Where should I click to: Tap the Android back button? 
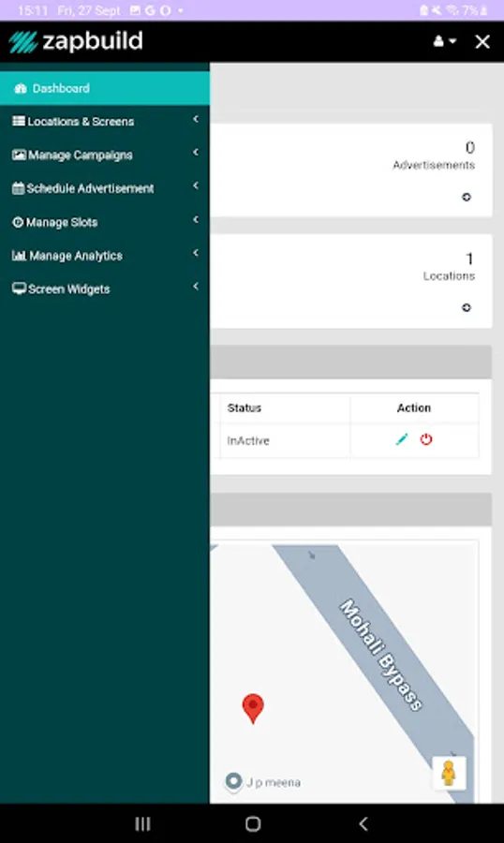[x=363, y=823]
